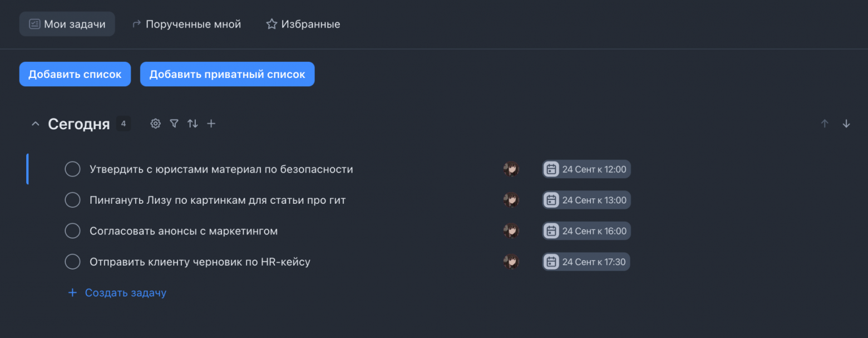Click the up arrow to move the list up
Viewport: 868px width, 338px height.
825,123
